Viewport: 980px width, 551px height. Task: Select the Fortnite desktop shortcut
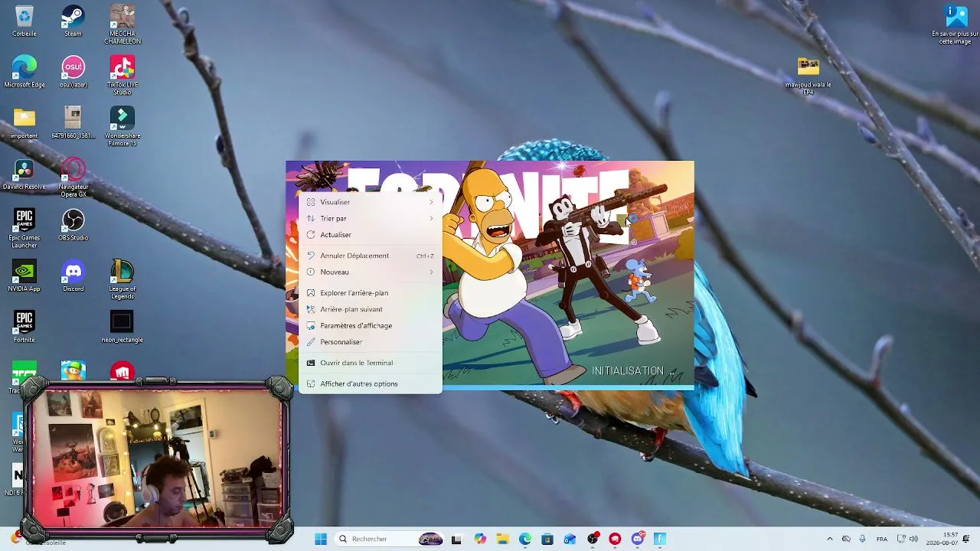tap(24, 328)
